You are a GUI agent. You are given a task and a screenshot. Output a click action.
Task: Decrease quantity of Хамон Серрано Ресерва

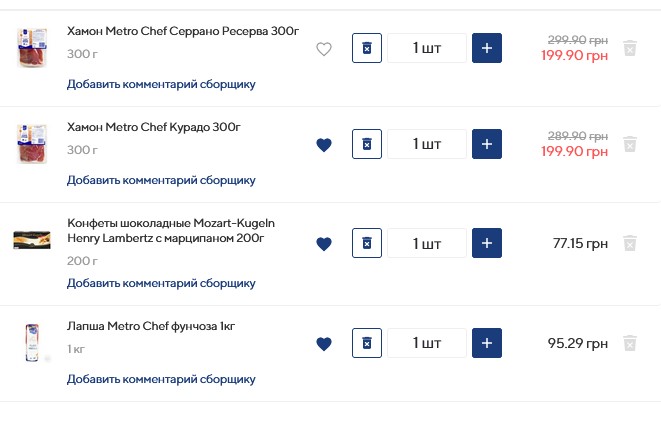tap(367, 48)
